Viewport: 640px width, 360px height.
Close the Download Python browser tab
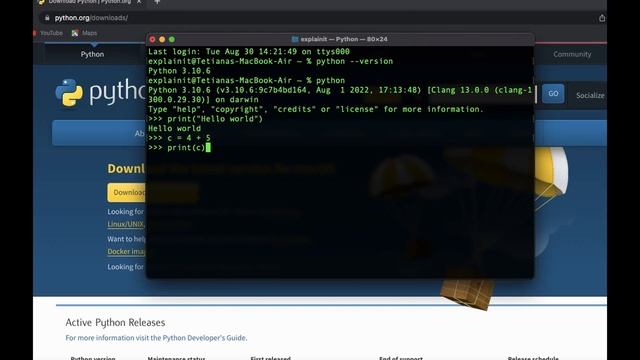pos(139,2)
